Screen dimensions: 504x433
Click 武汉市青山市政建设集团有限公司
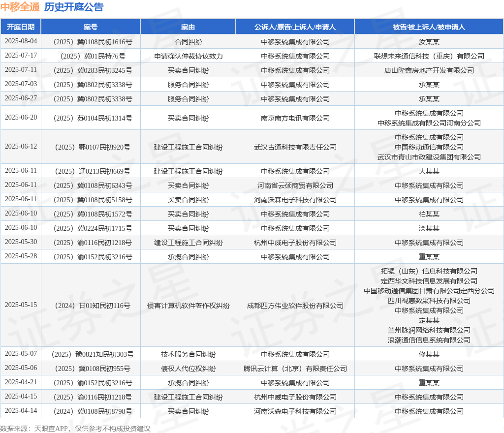click(429, 157)
